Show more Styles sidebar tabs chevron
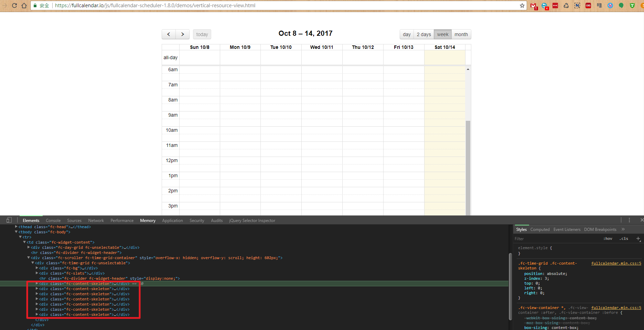 click(x=623, y=229)
